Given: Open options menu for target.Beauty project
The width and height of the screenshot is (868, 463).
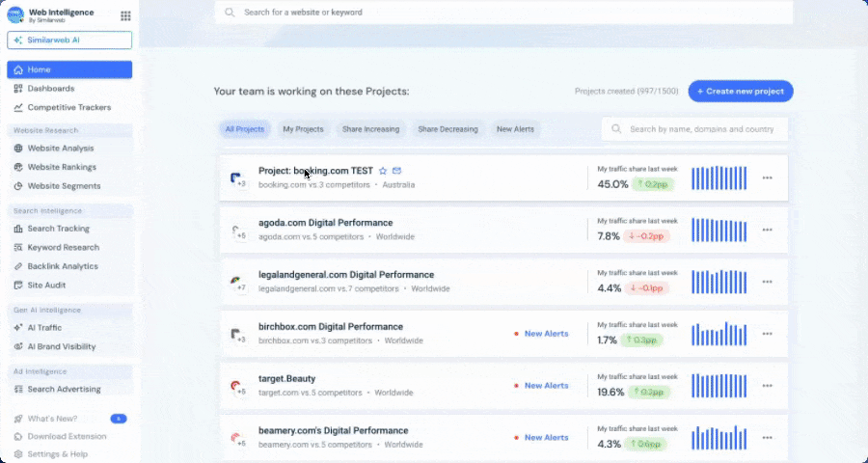Looking at the screenshot, I should click(767, 386).
